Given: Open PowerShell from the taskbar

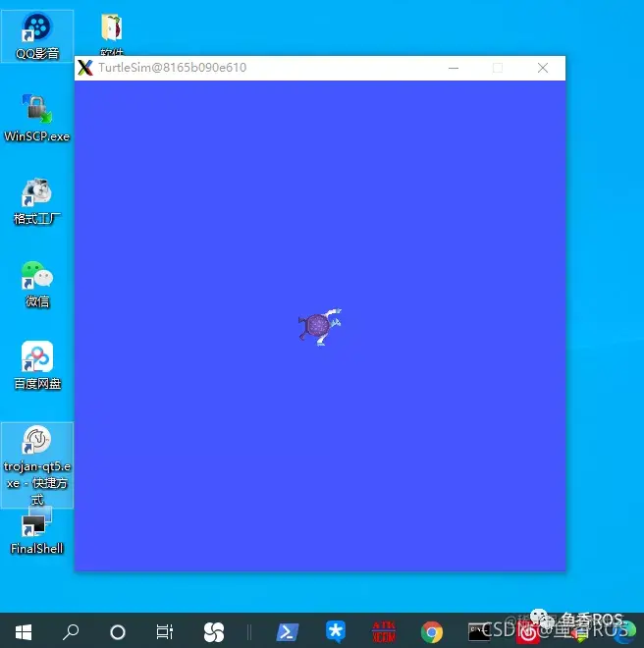Looking at the screenshot, I should coord(287,632).
